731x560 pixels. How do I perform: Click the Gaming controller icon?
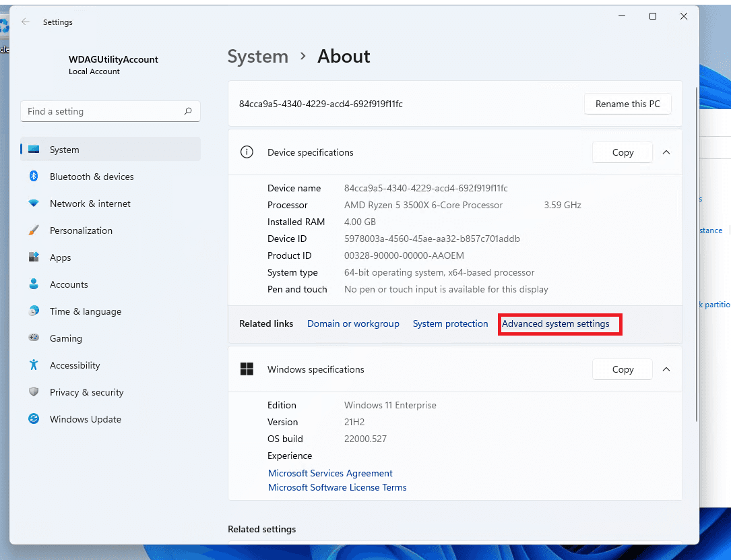pos(34,338)
